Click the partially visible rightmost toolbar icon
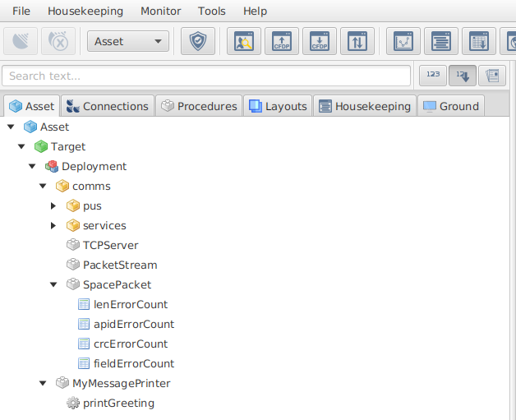Viewport: 516px width, 420px height. pyautogui.click(x=509, y=41)
